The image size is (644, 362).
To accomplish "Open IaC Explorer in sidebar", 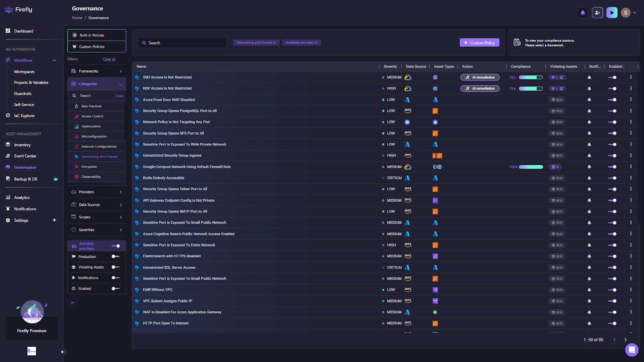I will (x=25, y=116).
